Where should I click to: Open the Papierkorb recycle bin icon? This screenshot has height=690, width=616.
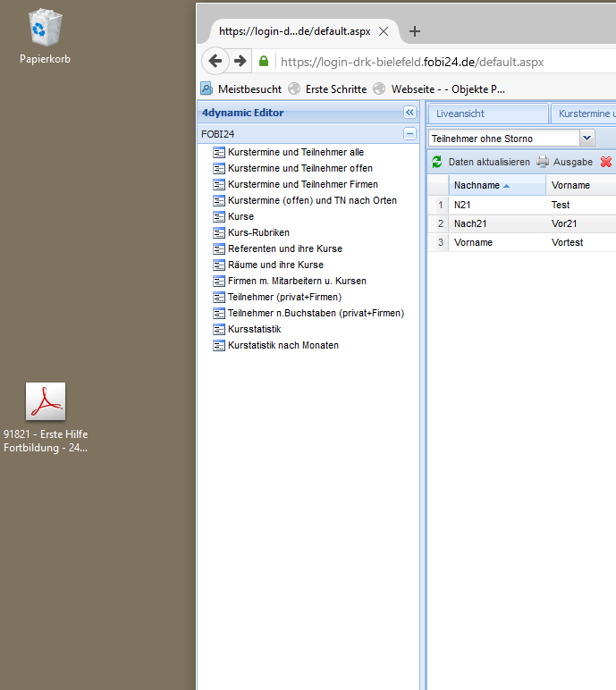point(45,29)
